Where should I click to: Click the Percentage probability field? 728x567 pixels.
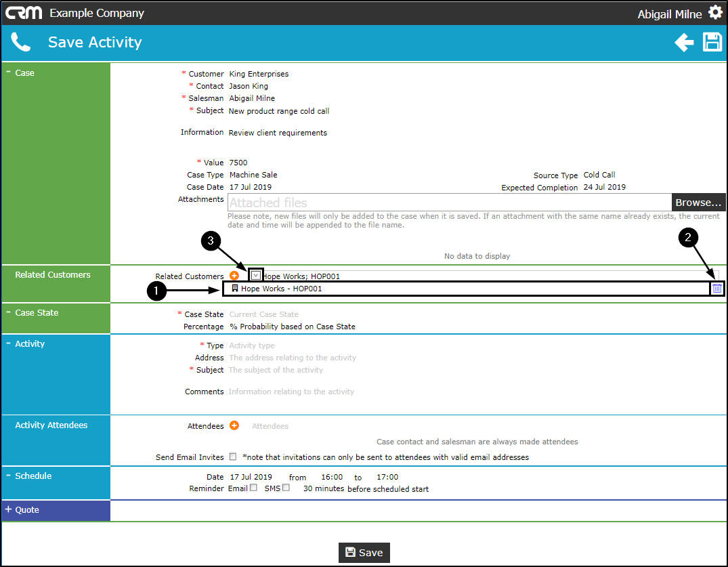(293, 327)
